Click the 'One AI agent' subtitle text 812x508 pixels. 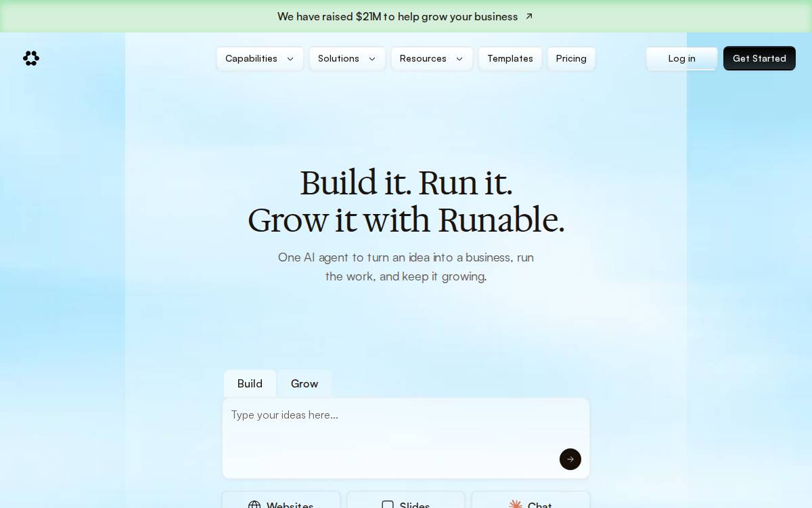pos(406,267)
